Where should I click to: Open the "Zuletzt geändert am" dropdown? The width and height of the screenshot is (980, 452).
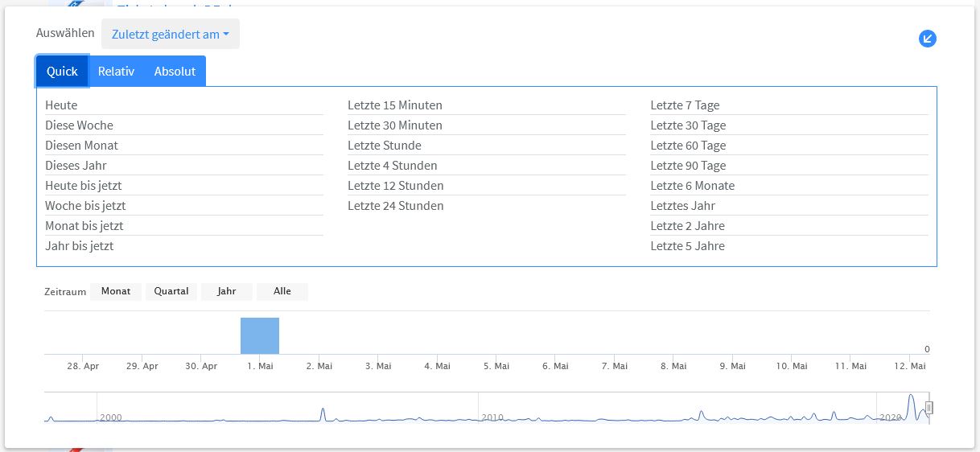pos(171,35)
